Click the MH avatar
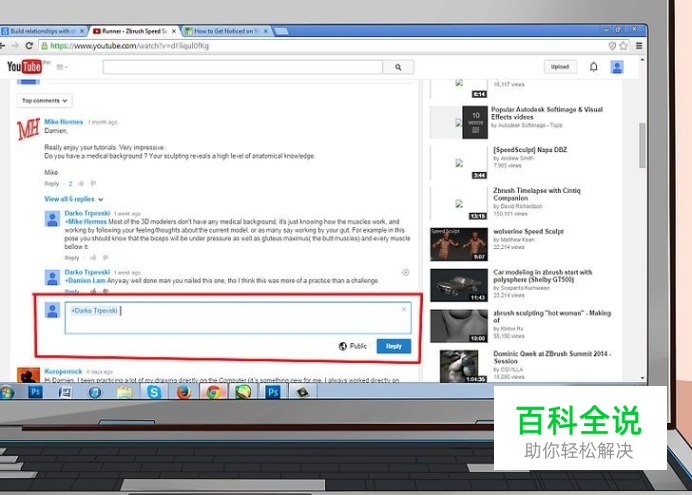This screenshot has width=692, height=495. point(28,129)
